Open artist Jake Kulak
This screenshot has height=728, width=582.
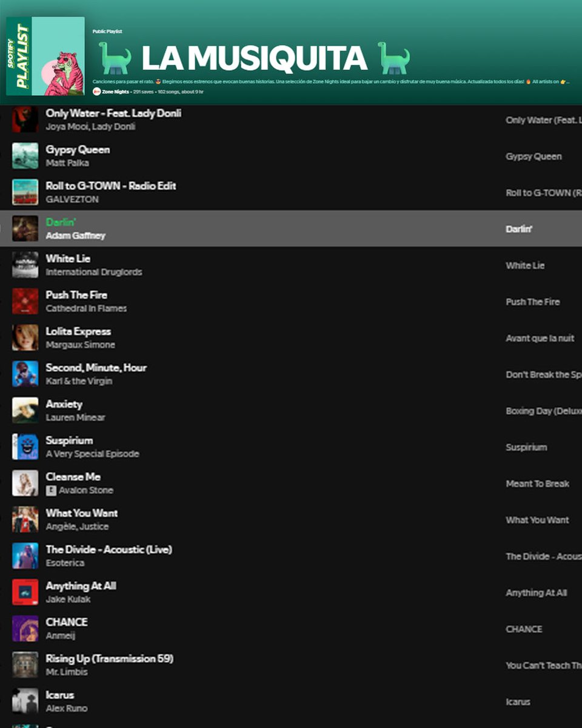(68, 600)
